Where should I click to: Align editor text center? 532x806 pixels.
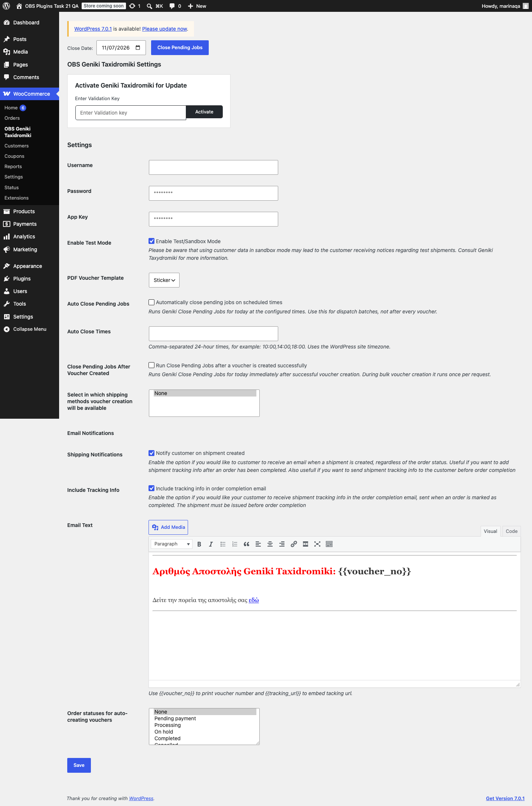[270, 544]
